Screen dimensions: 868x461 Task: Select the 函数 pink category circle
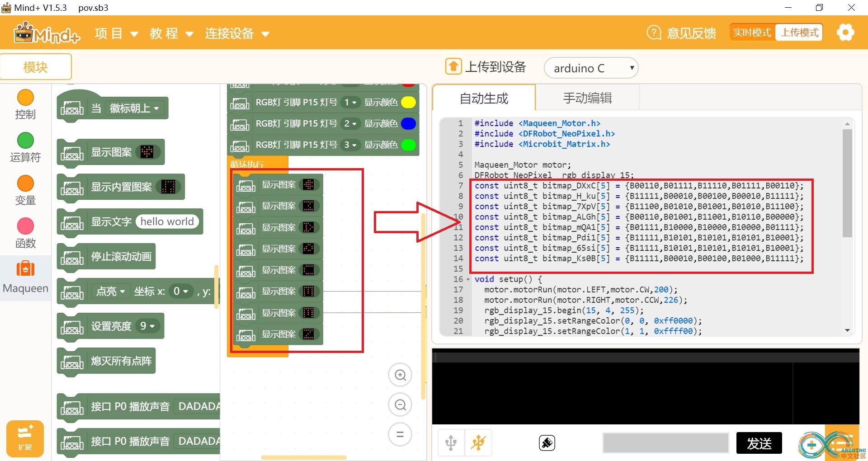25,226
